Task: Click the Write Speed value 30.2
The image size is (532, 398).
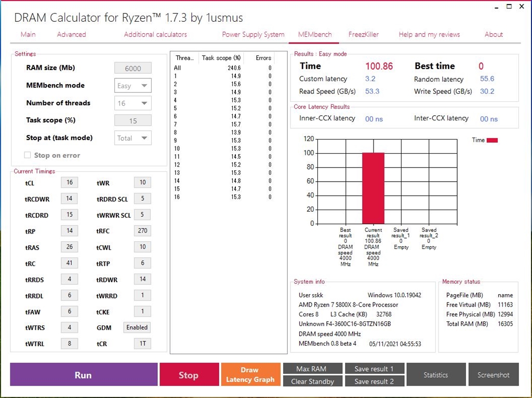Action: click(x=487, y=91)
